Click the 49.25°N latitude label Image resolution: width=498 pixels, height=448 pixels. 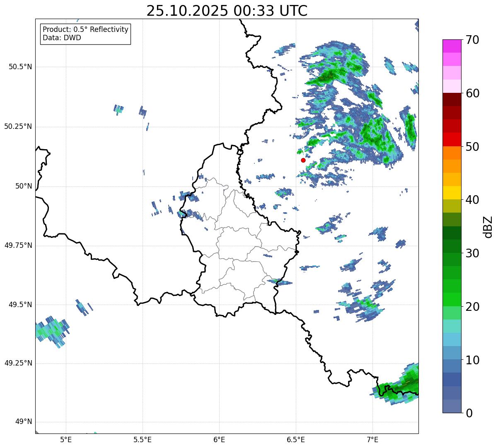tap(18, 363)
